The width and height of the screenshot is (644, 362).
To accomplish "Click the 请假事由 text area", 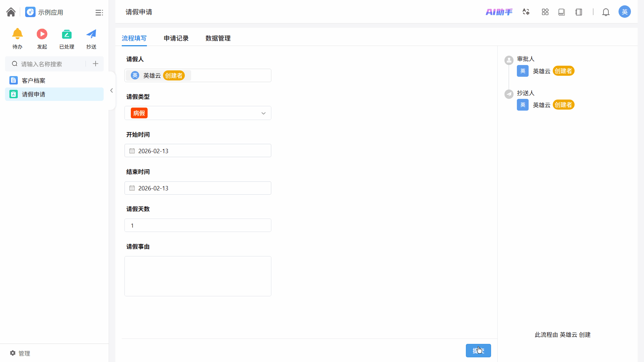I will click(198, 276).
